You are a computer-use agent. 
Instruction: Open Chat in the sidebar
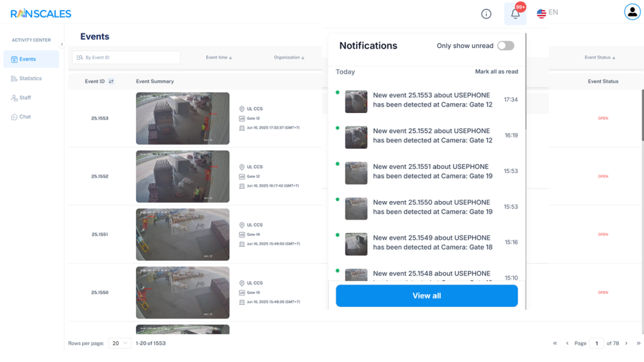(25, 117)
